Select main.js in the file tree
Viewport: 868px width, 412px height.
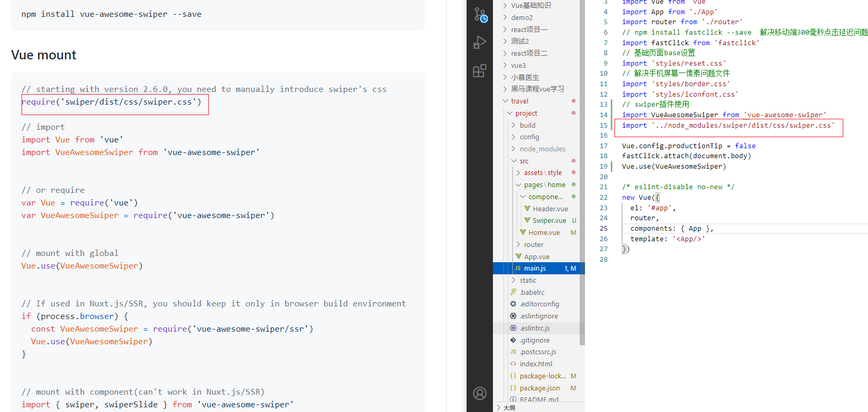pyautogui.click(x=539, y=268)
